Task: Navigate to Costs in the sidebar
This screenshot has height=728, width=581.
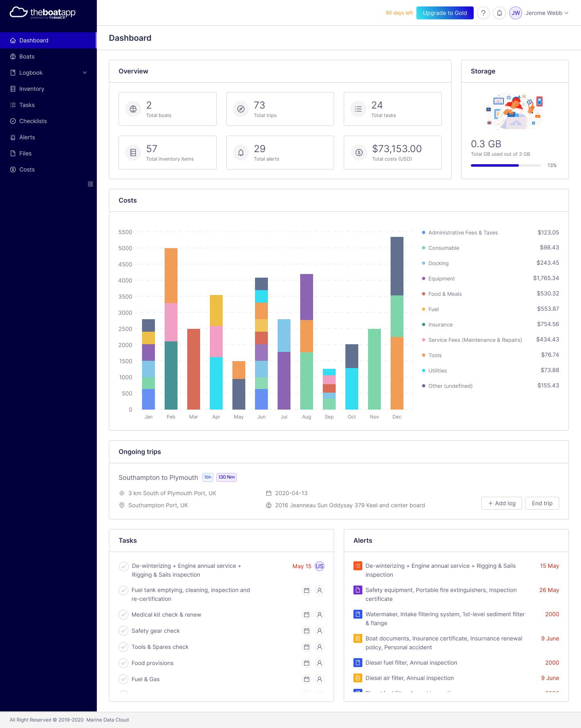Action: tap(48, 169)
